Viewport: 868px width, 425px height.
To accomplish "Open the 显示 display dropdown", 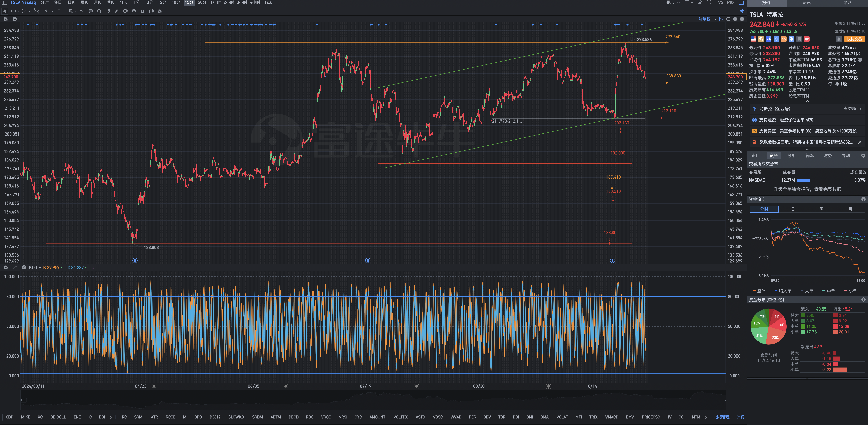I will (673, 3).
